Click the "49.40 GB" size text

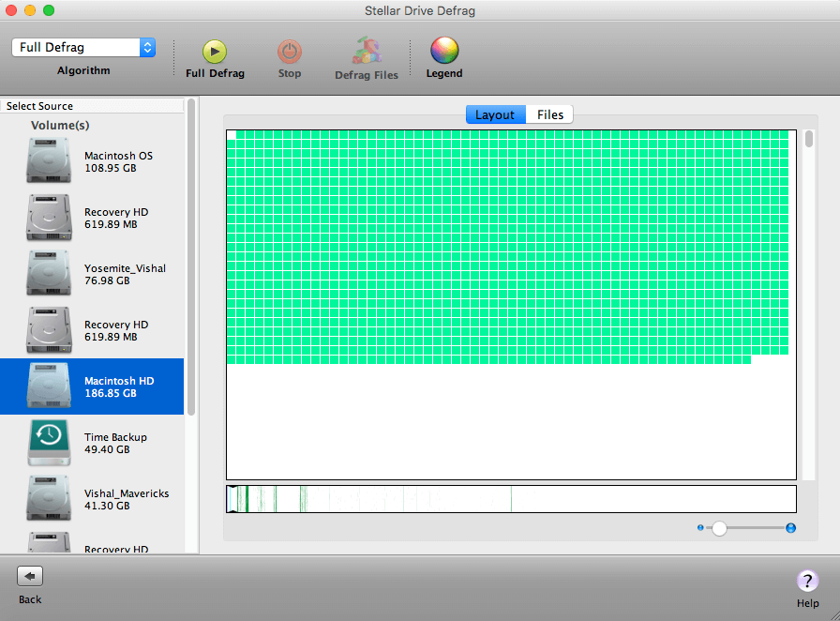(x=107, y=449)
